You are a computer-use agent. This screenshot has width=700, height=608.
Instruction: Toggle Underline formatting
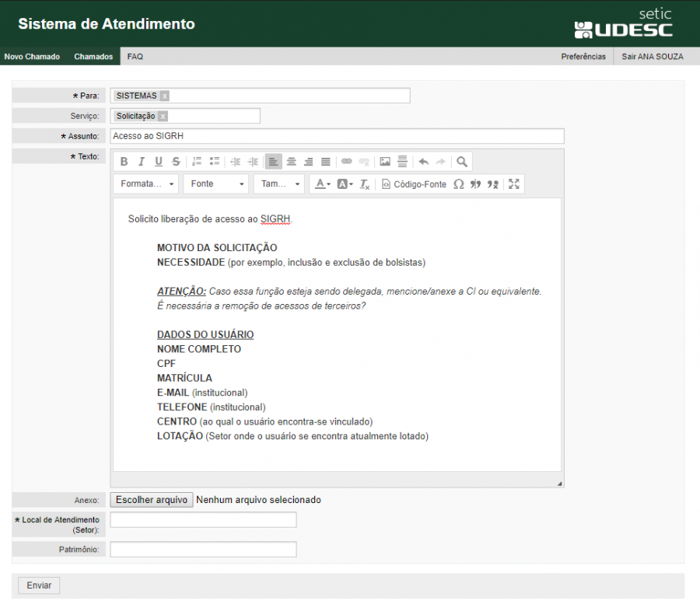pos(159,162)
